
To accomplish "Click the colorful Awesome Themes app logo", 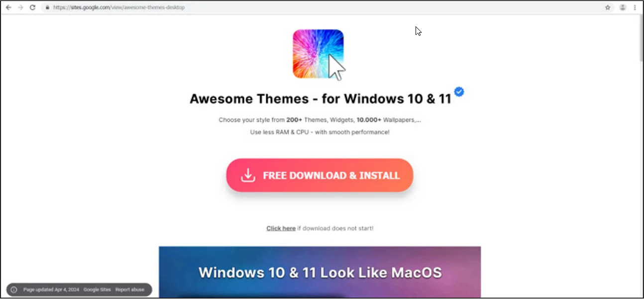I will coord(319,54).
